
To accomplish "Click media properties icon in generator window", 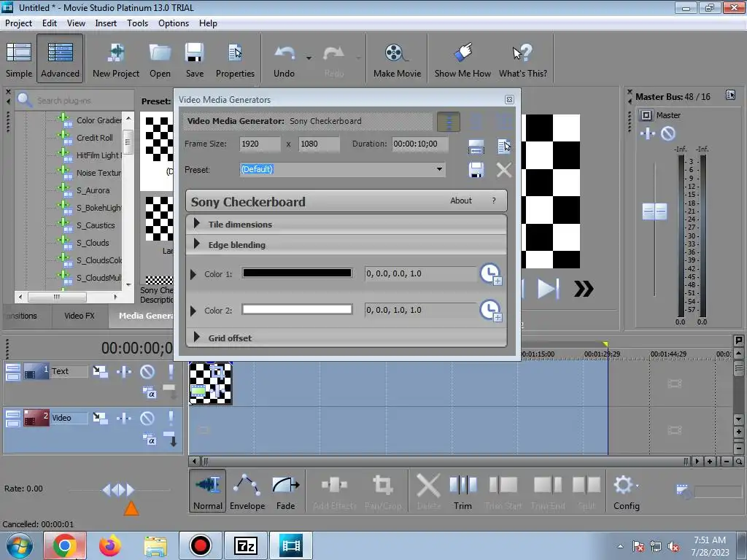I will [503, 146].
